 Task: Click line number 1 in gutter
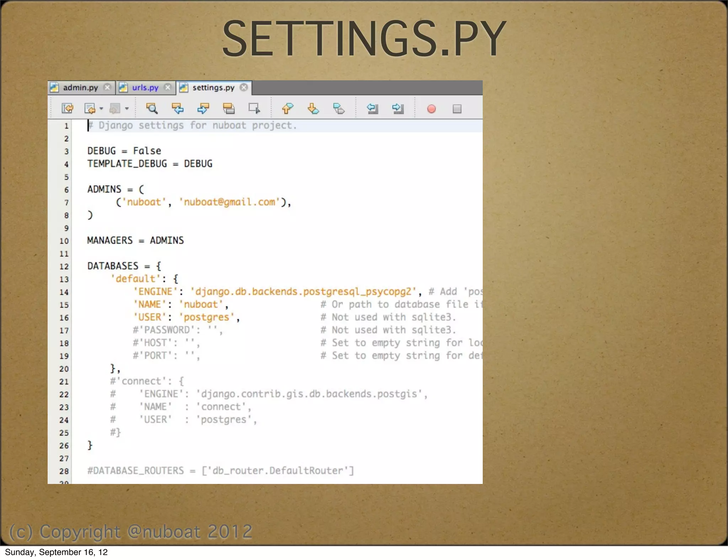(66, 126)
